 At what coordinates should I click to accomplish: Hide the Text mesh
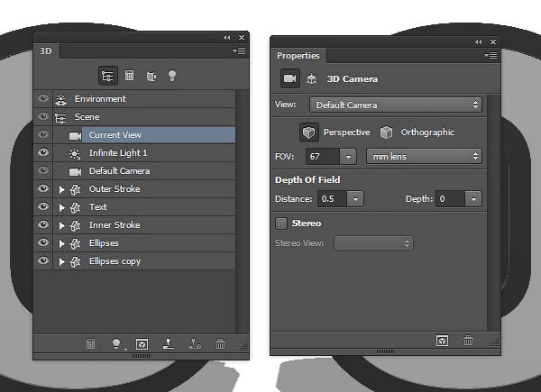(x=43, y=206)
